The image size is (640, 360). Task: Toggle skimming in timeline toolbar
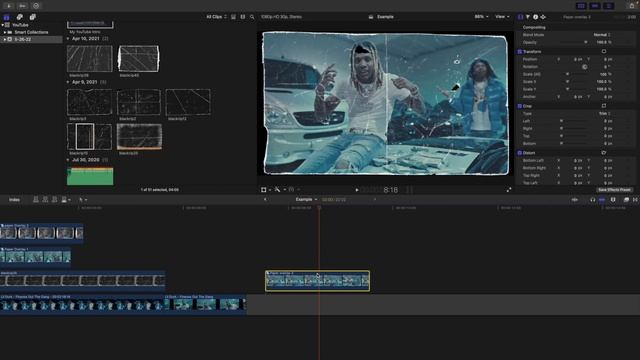click(x=574, y=200)
